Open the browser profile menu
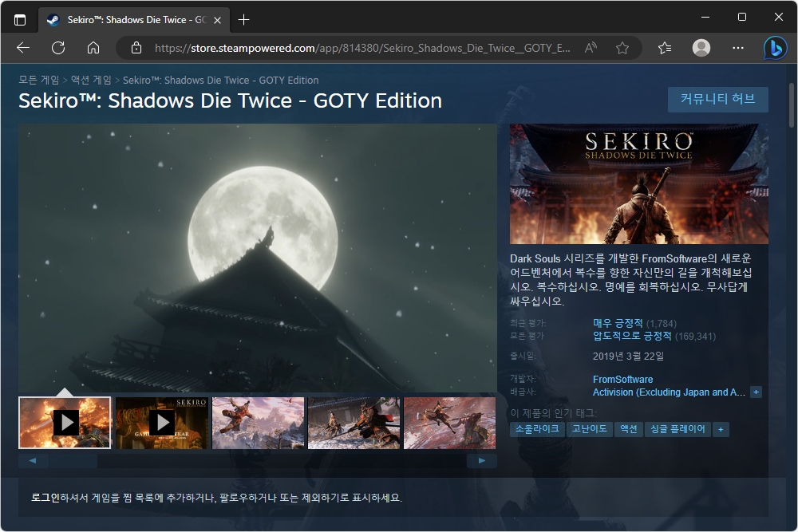Screen dimensions: 798x532 pyautogui.click(x=701, y=48)
